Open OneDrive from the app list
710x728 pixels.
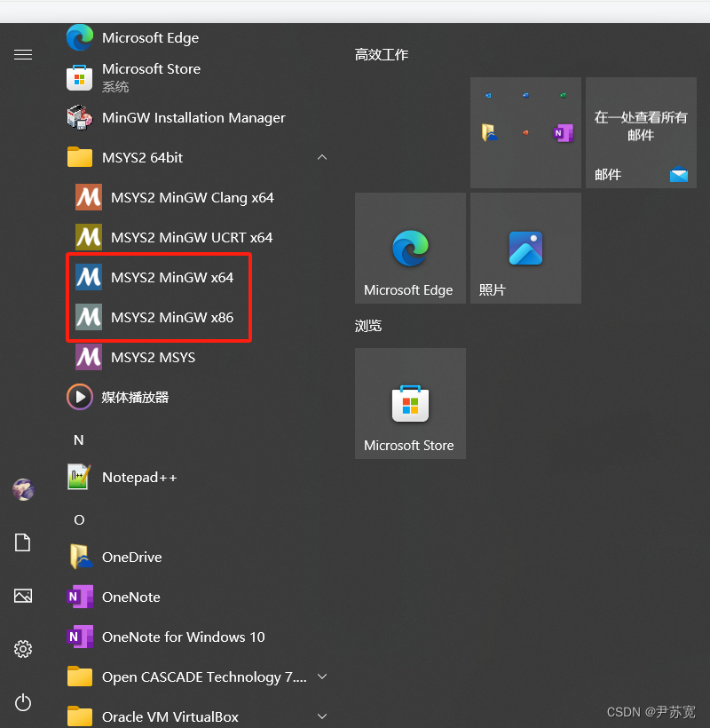pyautogui.click(x=133, y=557)
